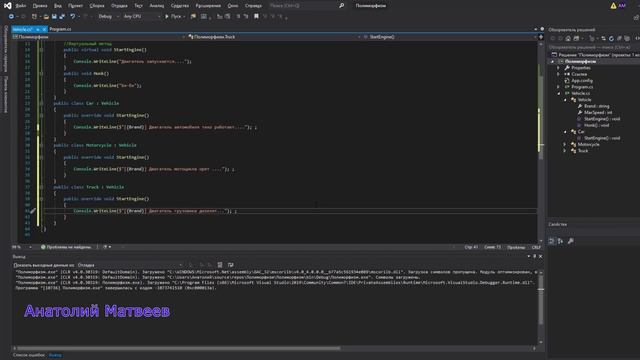The width and height of the screenshot is (640, 360).
Task: Expand the Ссылки references node
Action: 559,74
